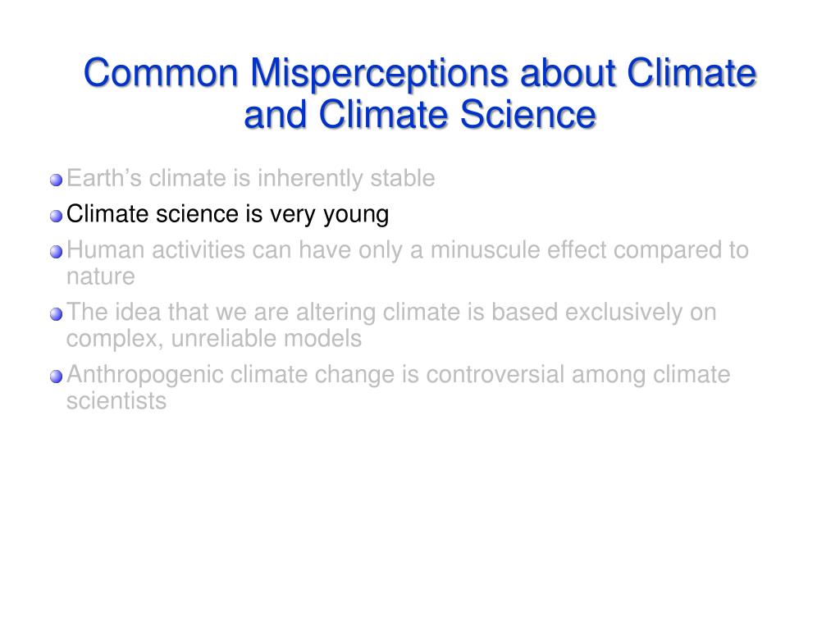This screenshot has height=630, width=840.
Task: Click the bullet icon beside 'Human activities can have'
Action: (x=57, y=252)
